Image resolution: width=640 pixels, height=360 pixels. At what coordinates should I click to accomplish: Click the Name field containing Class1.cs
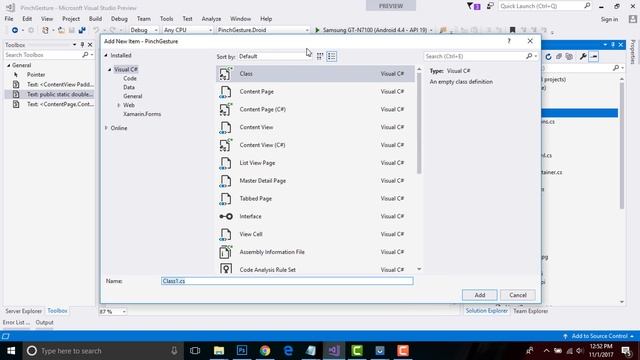287,281
